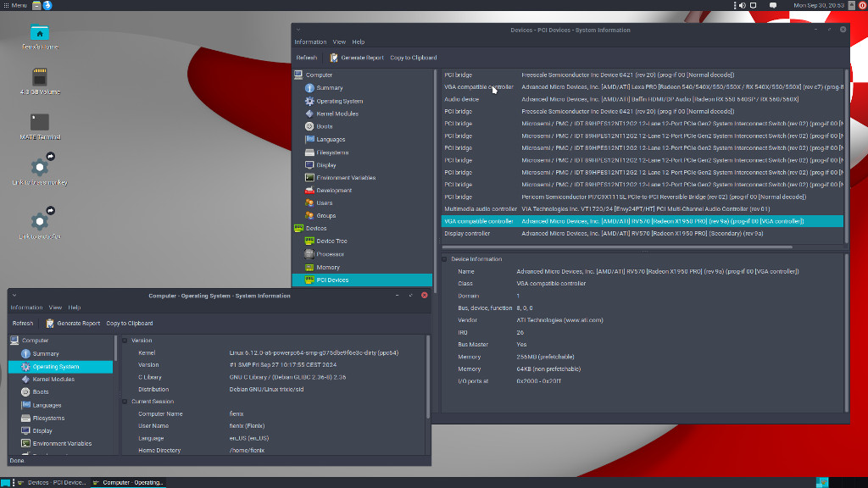This screenshot has height=488, width=868.
Task: Collapse the Version section in Operating System window
Action: (125, 341)
